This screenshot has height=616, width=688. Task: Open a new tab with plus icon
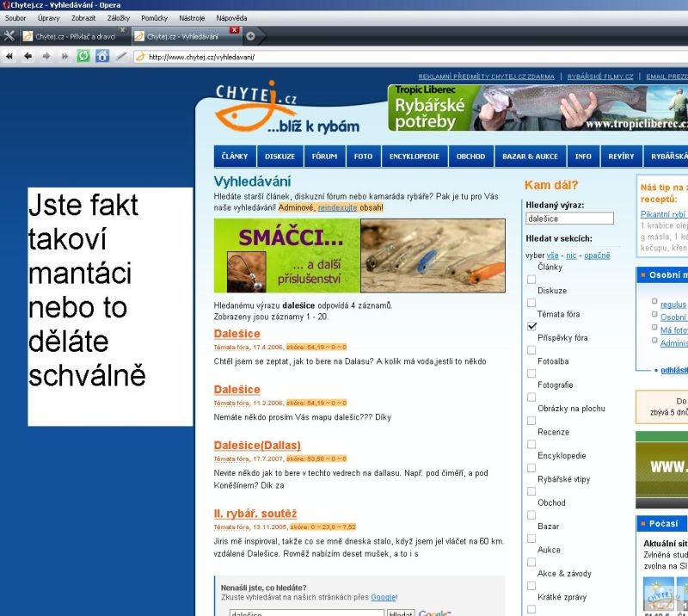click(250, 36)
